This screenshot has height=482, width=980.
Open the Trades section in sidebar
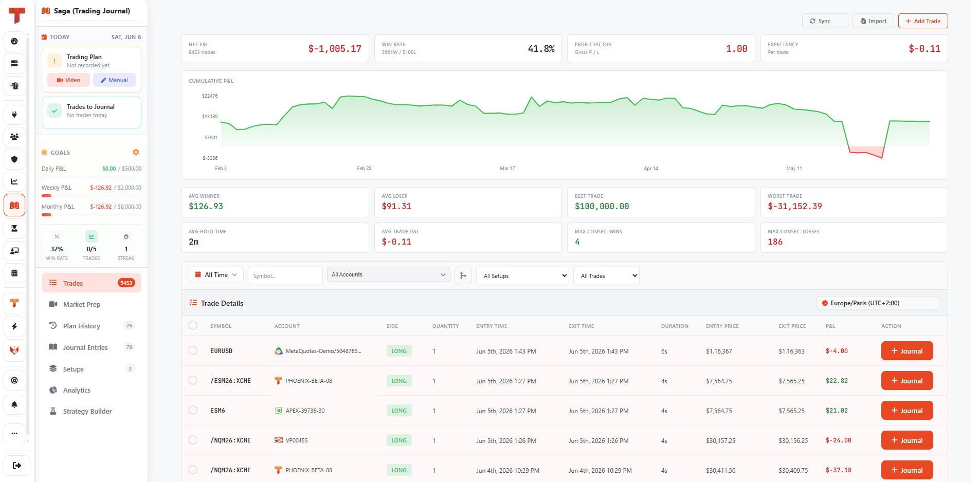pos(92,283)
